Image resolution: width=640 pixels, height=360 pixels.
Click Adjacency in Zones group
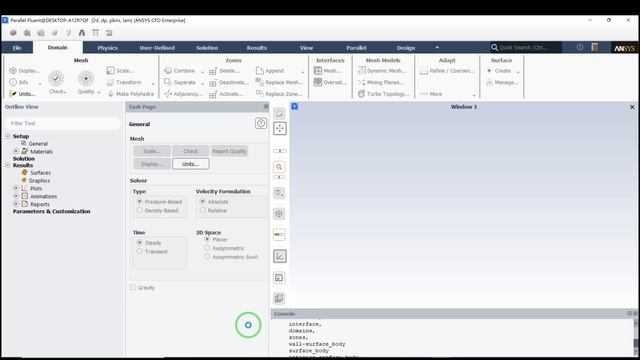[183, 94]
